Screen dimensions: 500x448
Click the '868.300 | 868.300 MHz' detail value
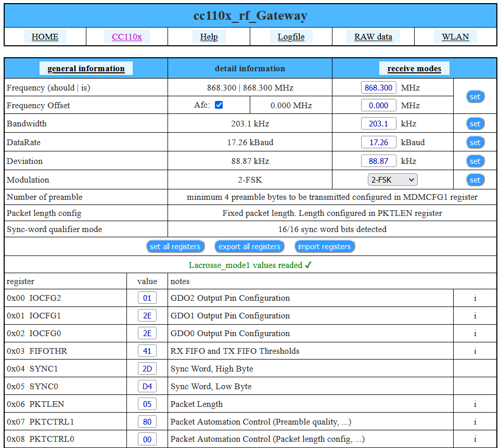[250, 88]
